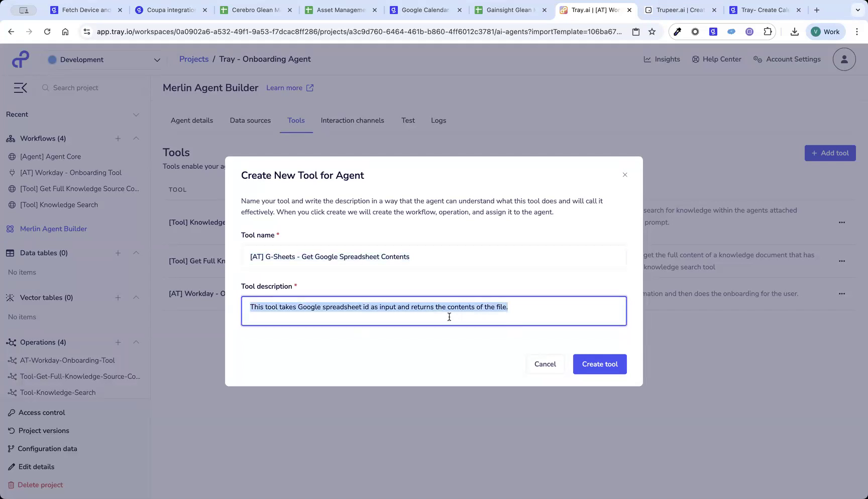Add a new operation
The width and height of the screenshot is (868, 499).
click(118, 342)
